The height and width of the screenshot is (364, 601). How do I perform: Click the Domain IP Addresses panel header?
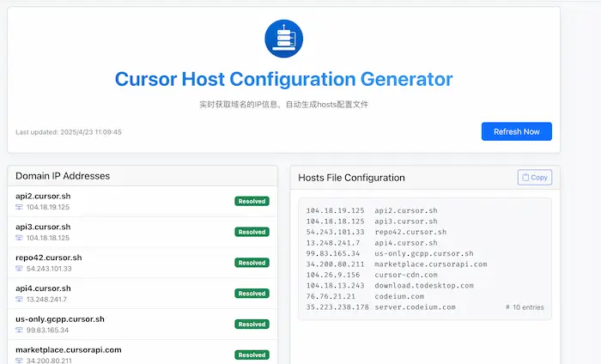click(63, 176)
